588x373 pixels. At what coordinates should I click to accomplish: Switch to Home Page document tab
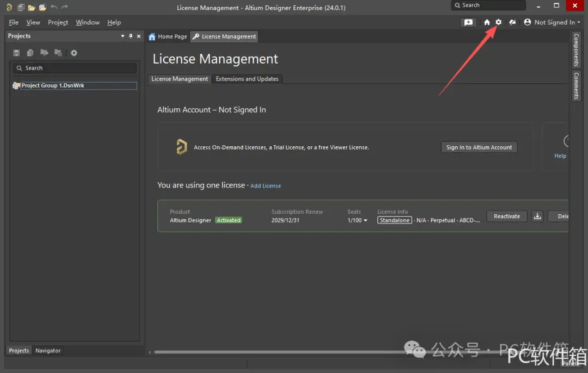click(168, 36)
